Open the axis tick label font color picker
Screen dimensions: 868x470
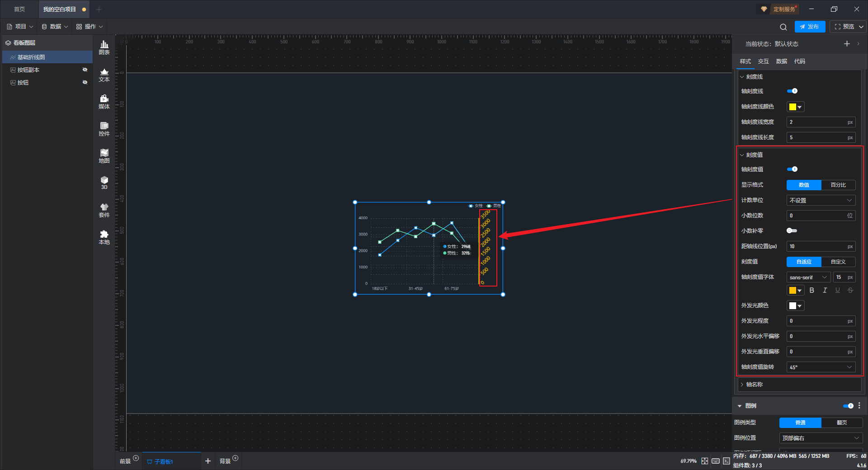pos(796,290)
